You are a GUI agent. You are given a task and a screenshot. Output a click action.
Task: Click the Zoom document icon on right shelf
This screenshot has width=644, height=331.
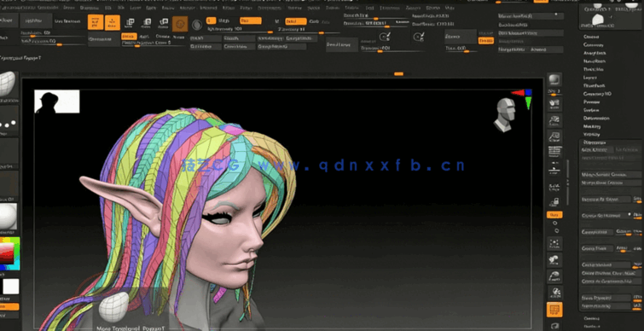pos(554,120)
